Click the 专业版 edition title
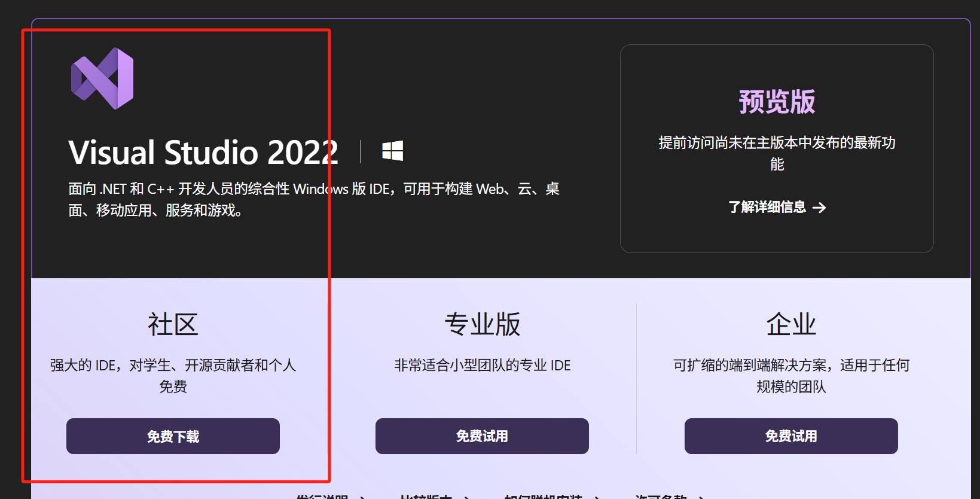 (x=482, y=324)
